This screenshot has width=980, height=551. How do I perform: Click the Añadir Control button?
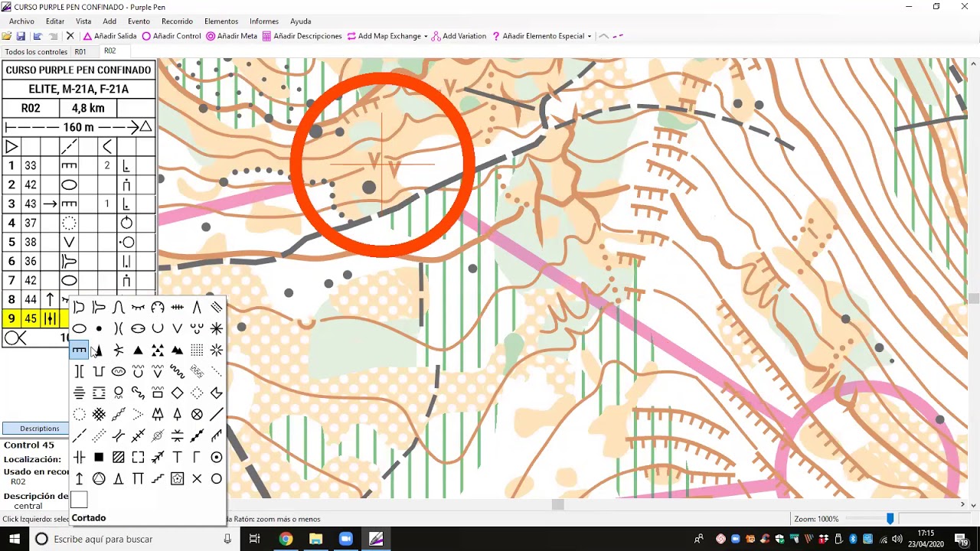[x=171, y=36]
